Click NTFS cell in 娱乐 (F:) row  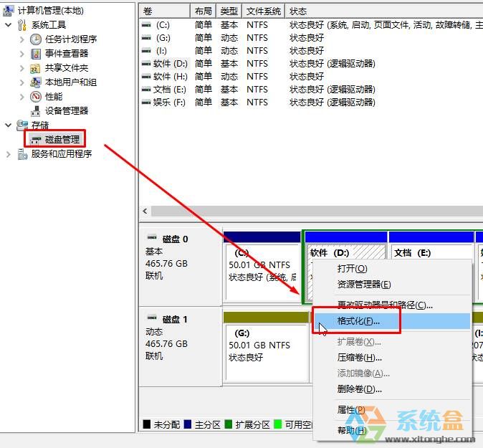coord(257,102)
